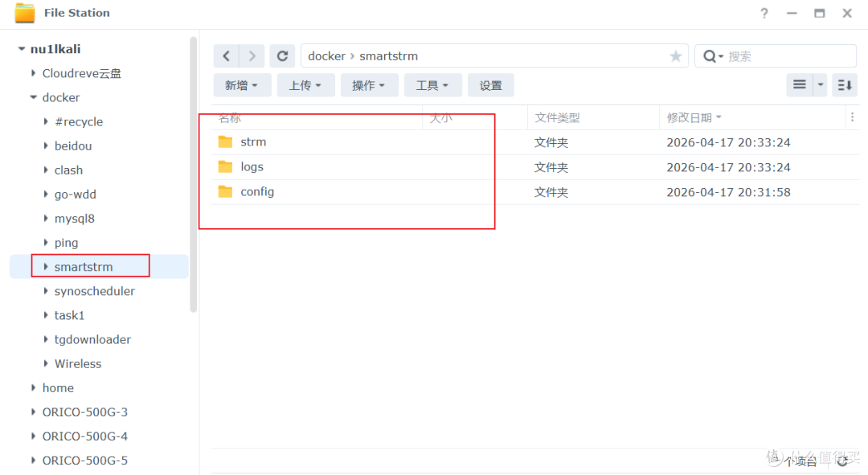The image size is (868, 475).
Task: Select the config folder name
Action: (257, 191)
